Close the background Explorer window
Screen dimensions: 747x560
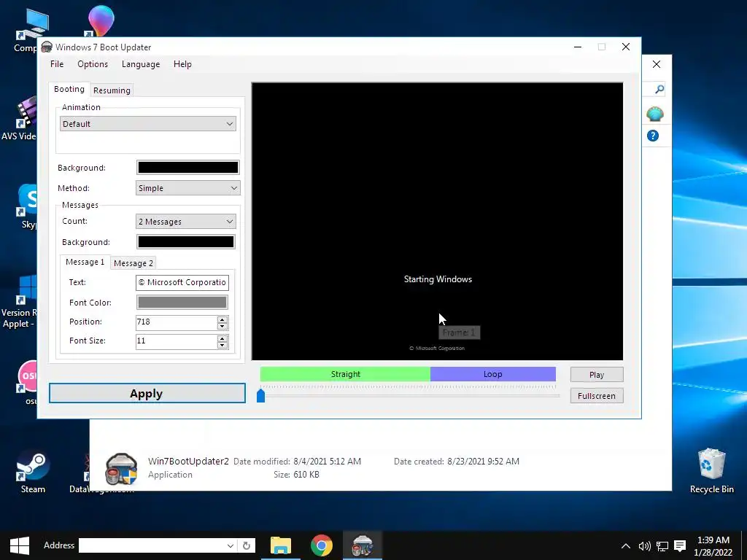657,64
